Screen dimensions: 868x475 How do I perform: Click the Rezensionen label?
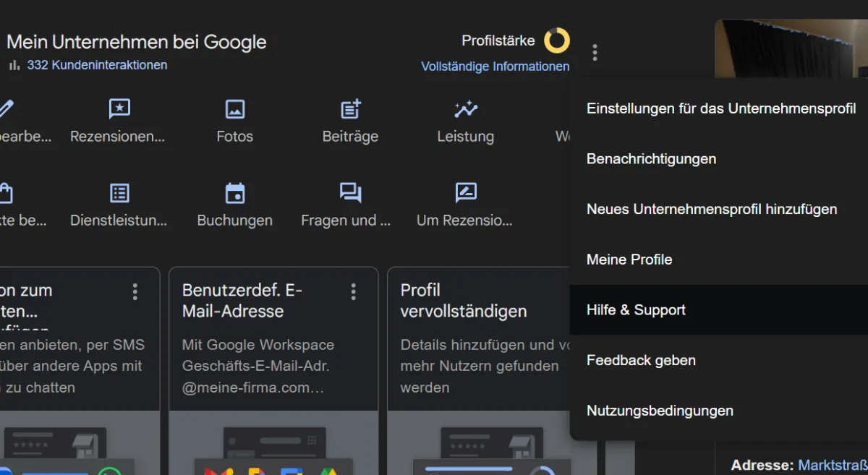point(117,137)
